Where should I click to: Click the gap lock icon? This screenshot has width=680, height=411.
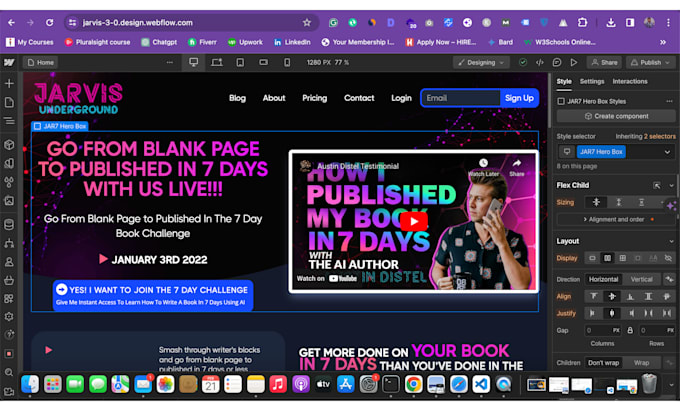coord(630,330)
